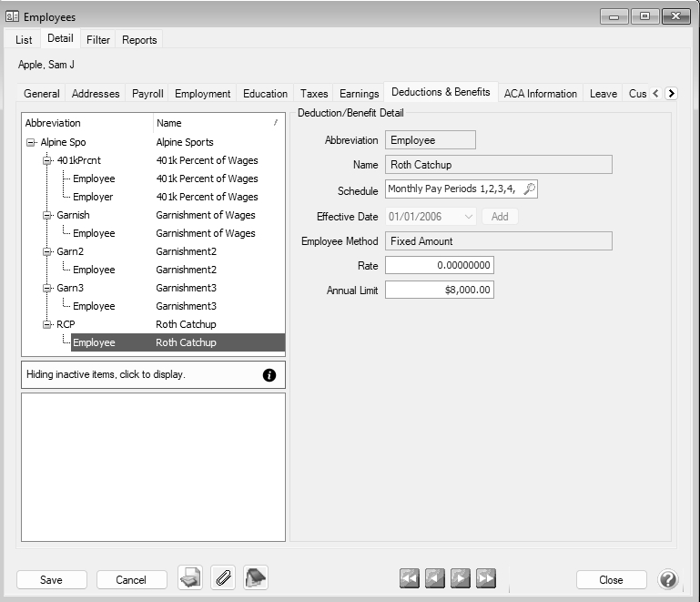The width and height of the screenshot is (700, 602).
Task: Jump to the last employee record
Action: (x=486, y=578)
